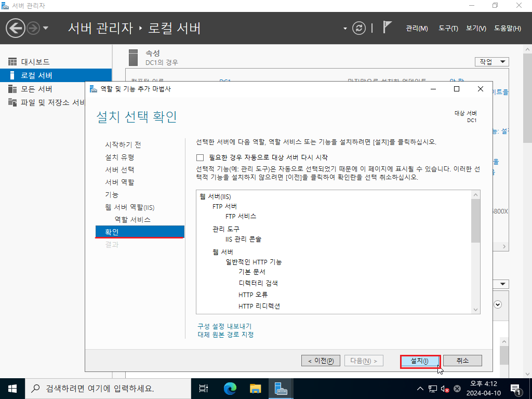Click the network icon in system tray

[x=433, y=389]
